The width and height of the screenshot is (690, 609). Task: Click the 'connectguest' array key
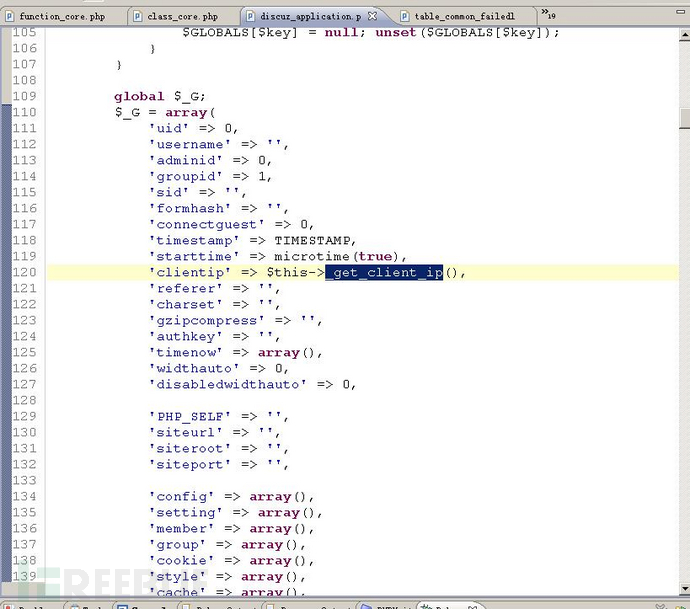[x=206, y=224]
